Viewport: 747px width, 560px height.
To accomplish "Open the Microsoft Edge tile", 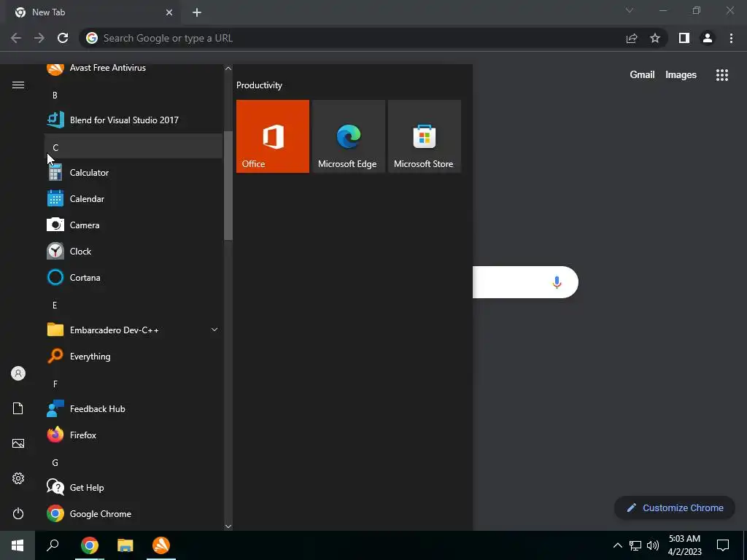I will click(348, 136).
